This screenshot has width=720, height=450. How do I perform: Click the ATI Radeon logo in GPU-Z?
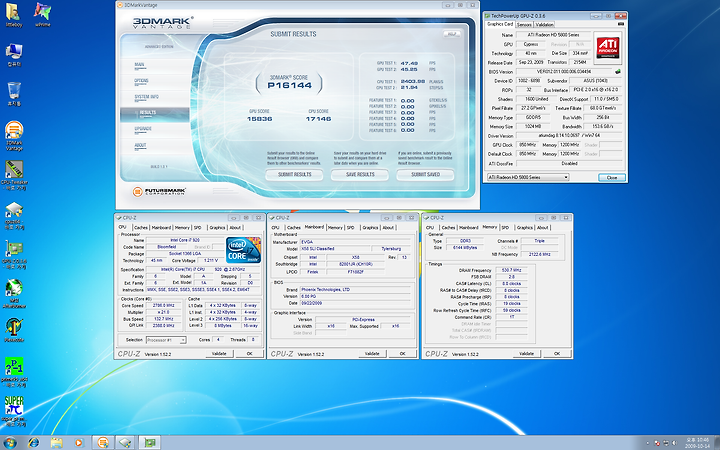click(x=608, y=48)
